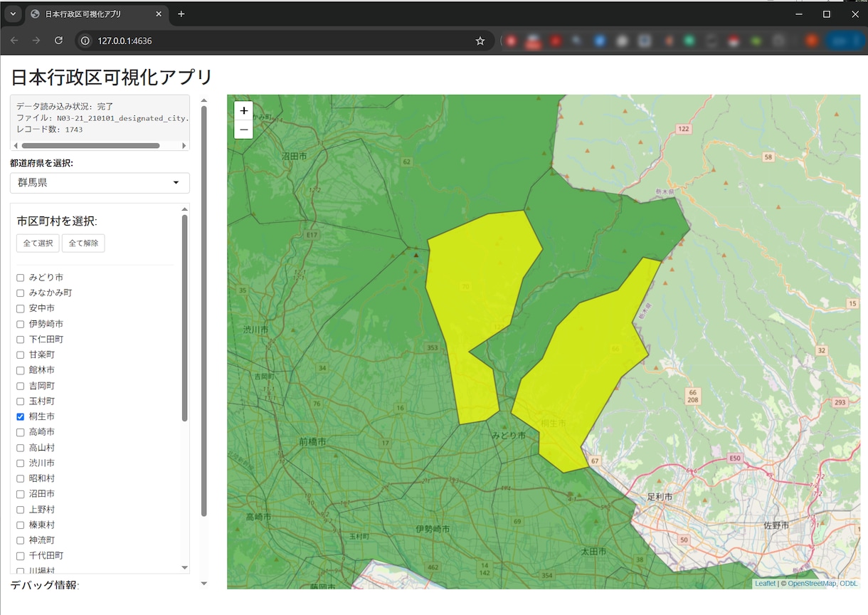The image size is (868, 615).
Task: Click the 日本行政区可視化アプリ page heading
Action: click(x=112, y=77)
